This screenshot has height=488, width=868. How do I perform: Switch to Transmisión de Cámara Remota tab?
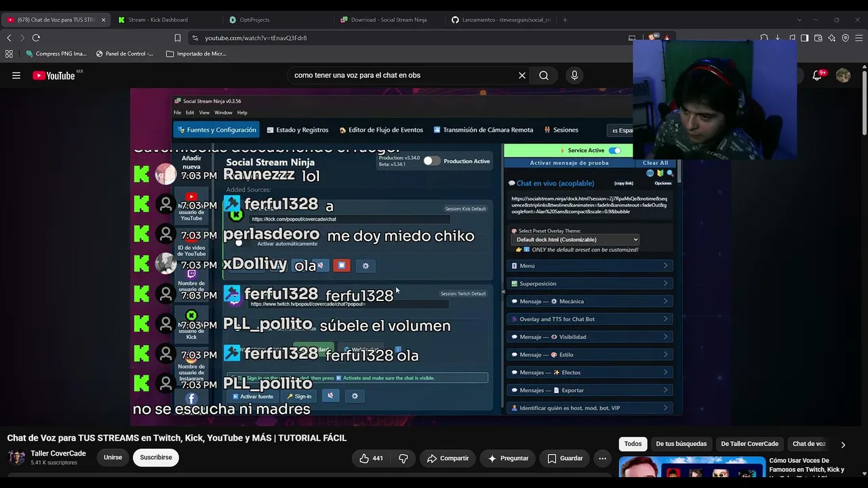(484, 129)
